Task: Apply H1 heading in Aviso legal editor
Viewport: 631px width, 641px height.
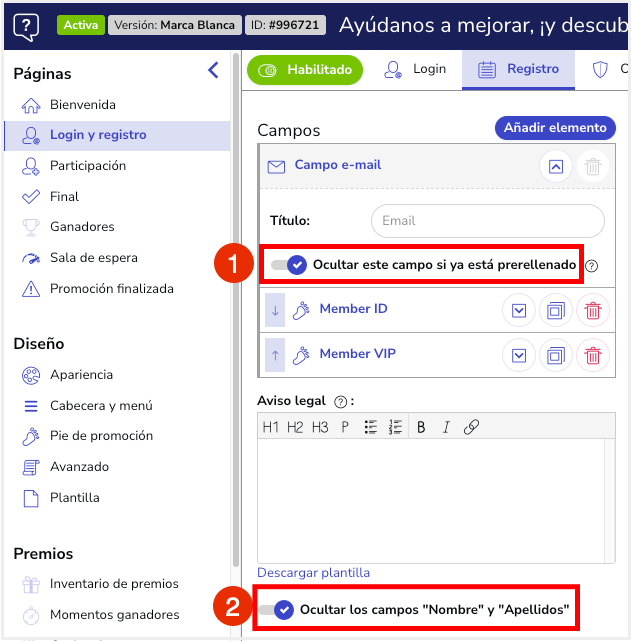Action: (270, 427)
